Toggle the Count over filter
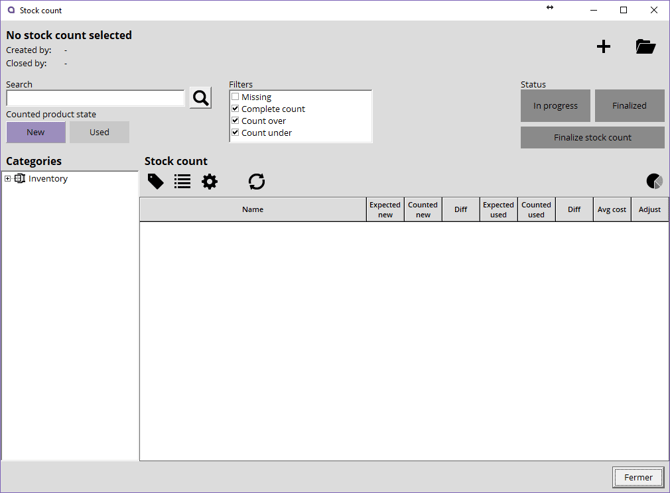Image resolution: width=670 pixels, height=493 pixels. coord(236,121)
